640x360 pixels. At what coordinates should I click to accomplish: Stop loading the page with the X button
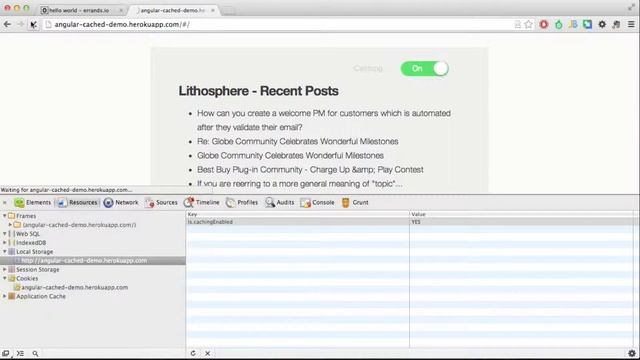[x=33, y=24]
